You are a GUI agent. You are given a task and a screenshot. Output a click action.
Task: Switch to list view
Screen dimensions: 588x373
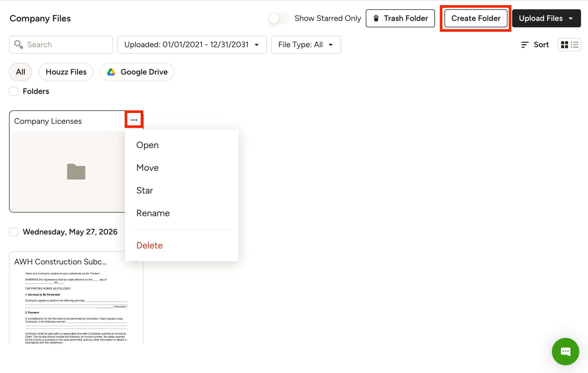click(575, 45)
